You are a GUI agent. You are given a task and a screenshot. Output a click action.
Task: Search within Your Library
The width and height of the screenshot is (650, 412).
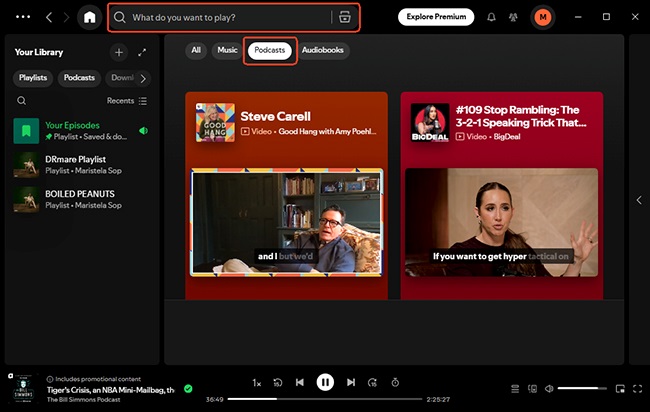pos(22,101)
